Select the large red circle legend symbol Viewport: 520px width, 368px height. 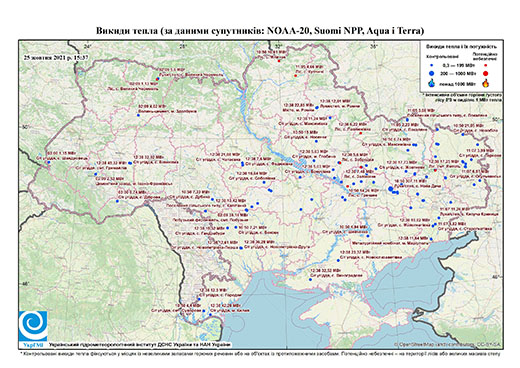(486, 74)
